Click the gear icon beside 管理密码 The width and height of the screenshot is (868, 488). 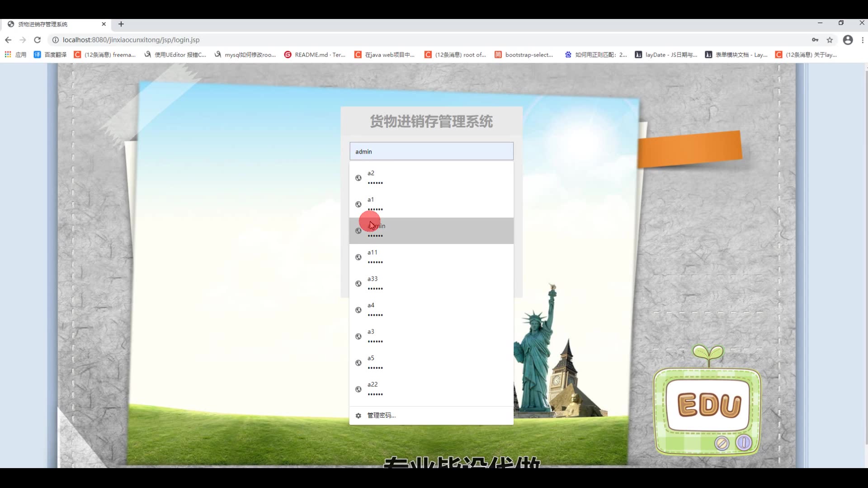[x=359, y=416]
